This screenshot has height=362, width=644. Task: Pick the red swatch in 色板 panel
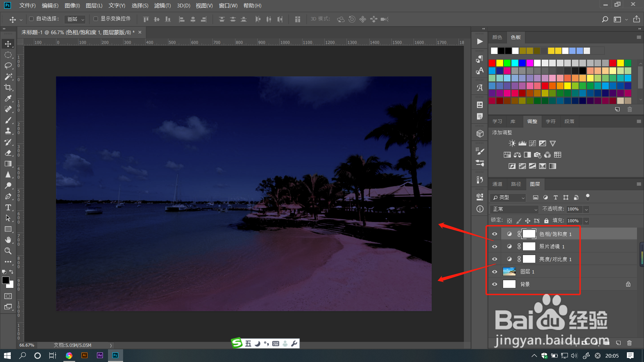tap(492, 63)
